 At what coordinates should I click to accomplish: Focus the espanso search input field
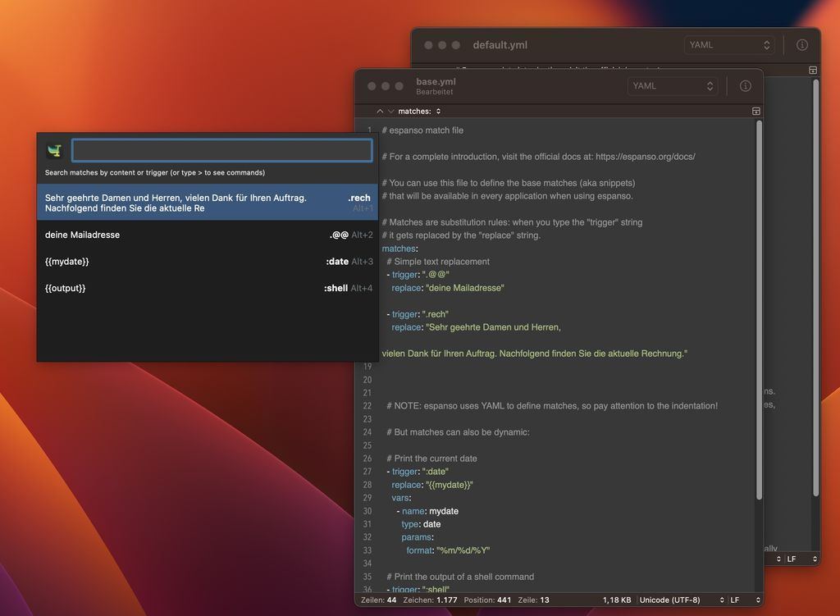pos(221,150)
